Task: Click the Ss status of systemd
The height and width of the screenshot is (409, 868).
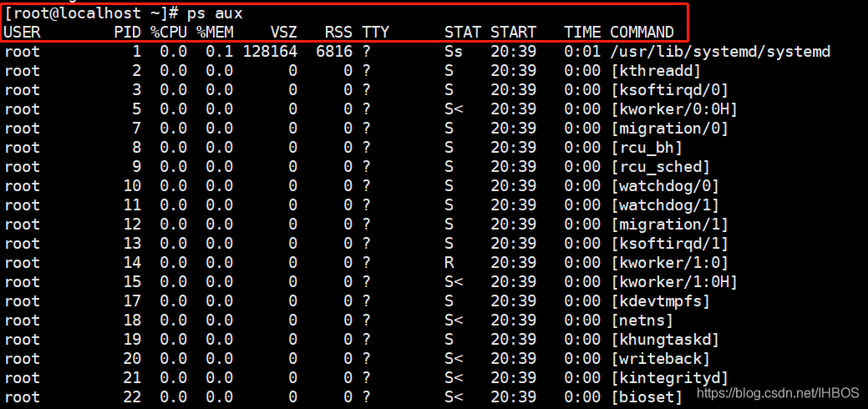Action: point(454,52)
